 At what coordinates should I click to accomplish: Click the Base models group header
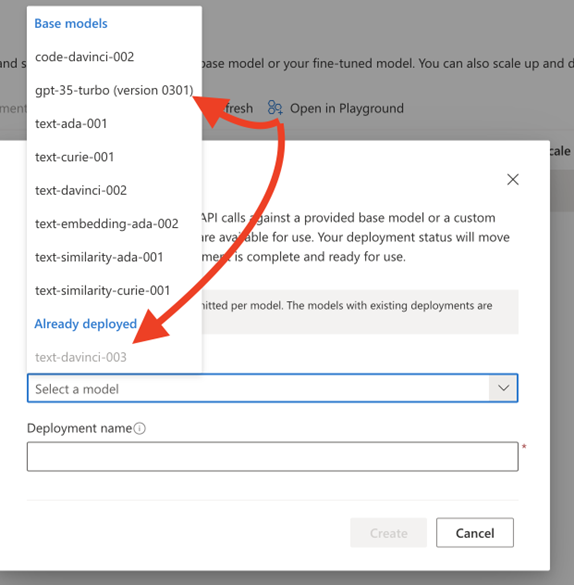pos(71,24)
